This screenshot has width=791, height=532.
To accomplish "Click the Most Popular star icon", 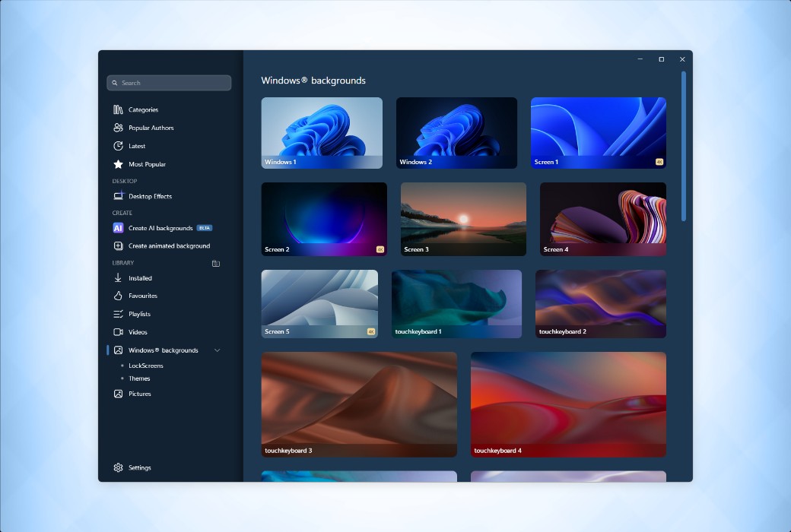I will tap(118, 164).
